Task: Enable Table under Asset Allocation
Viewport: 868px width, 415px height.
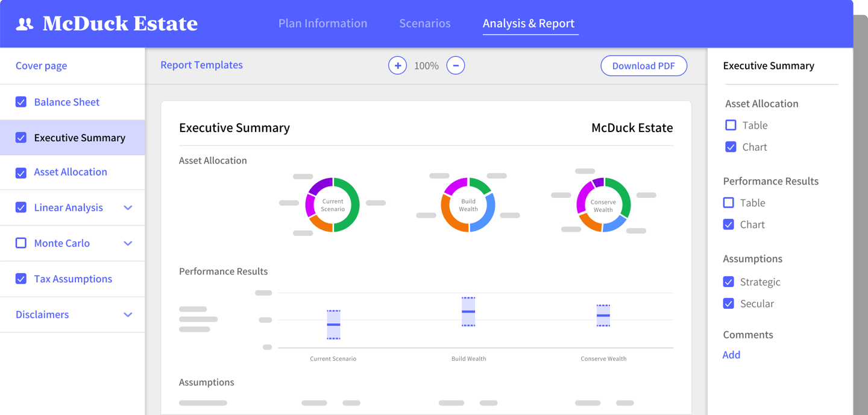Action: click(x=731, y=125)
